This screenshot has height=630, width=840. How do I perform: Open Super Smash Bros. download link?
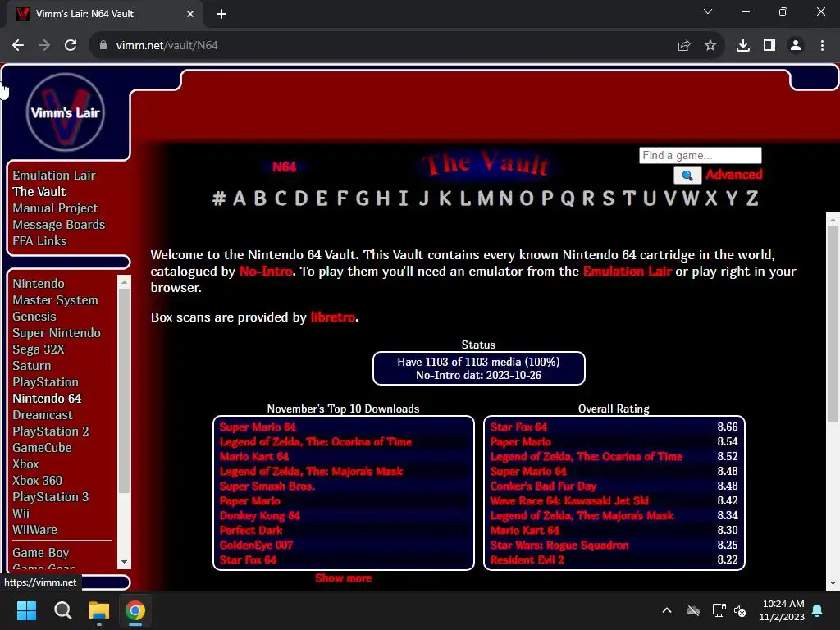click(x=267, y=486)
